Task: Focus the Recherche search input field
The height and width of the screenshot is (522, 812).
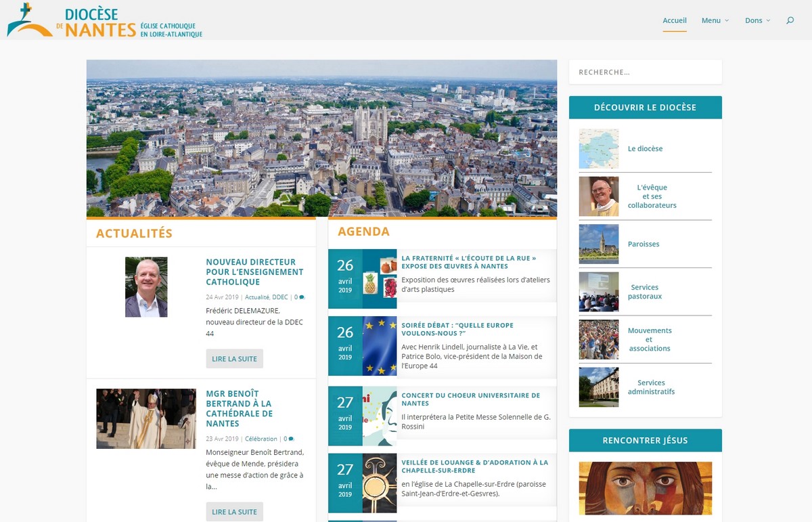Action: (645, 72)
